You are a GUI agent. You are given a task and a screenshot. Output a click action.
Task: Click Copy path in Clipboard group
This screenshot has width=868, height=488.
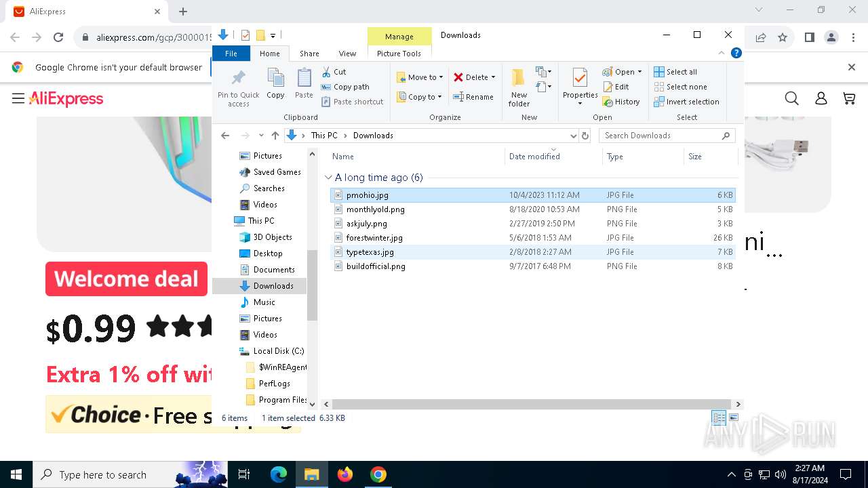[345, 87]
